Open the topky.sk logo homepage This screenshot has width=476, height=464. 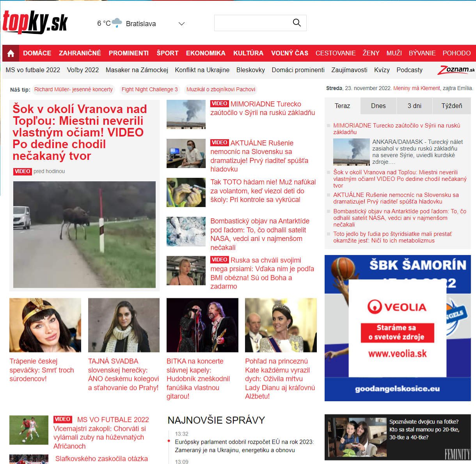coord(35,22)
